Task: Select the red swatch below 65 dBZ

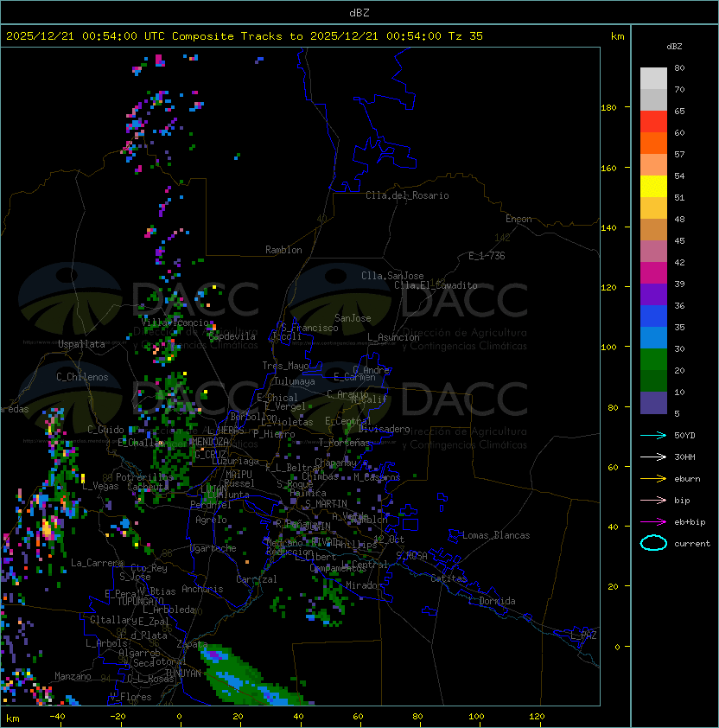Action: 653,122
